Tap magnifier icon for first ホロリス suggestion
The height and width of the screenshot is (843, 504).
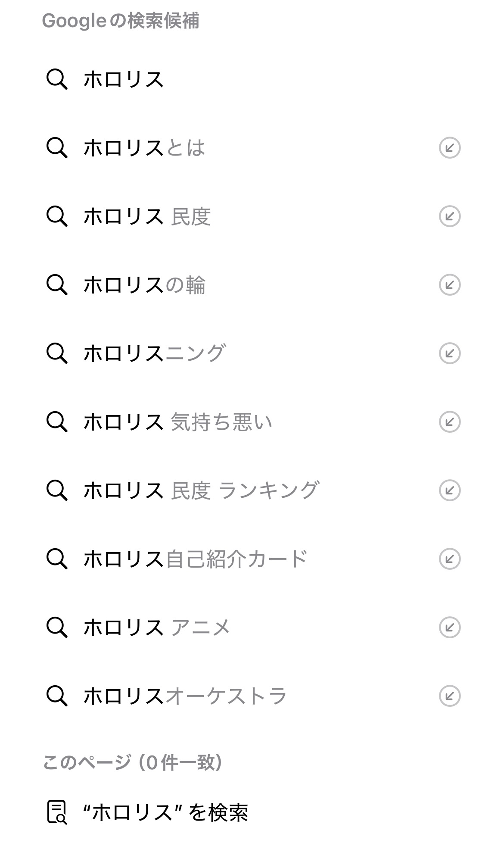tap(57, 80)
